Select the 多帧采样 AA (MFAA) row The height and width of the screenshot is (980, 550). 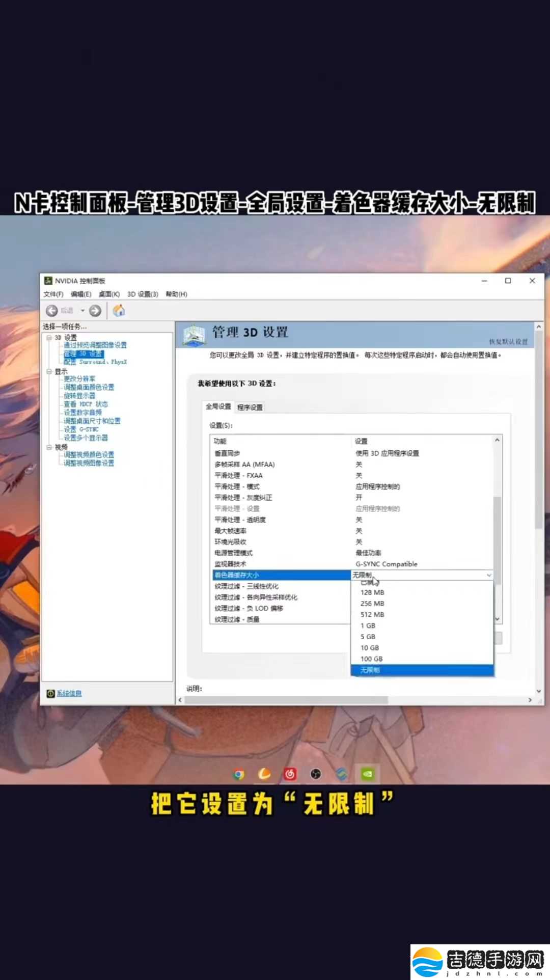click(x=351, y=465)
